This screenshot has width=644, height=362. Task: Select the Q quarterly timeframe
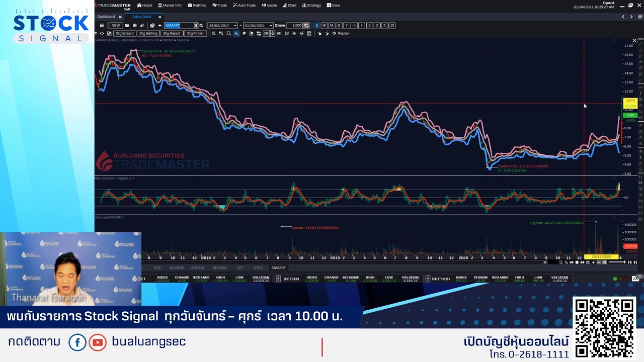click(x=339, y=25)
